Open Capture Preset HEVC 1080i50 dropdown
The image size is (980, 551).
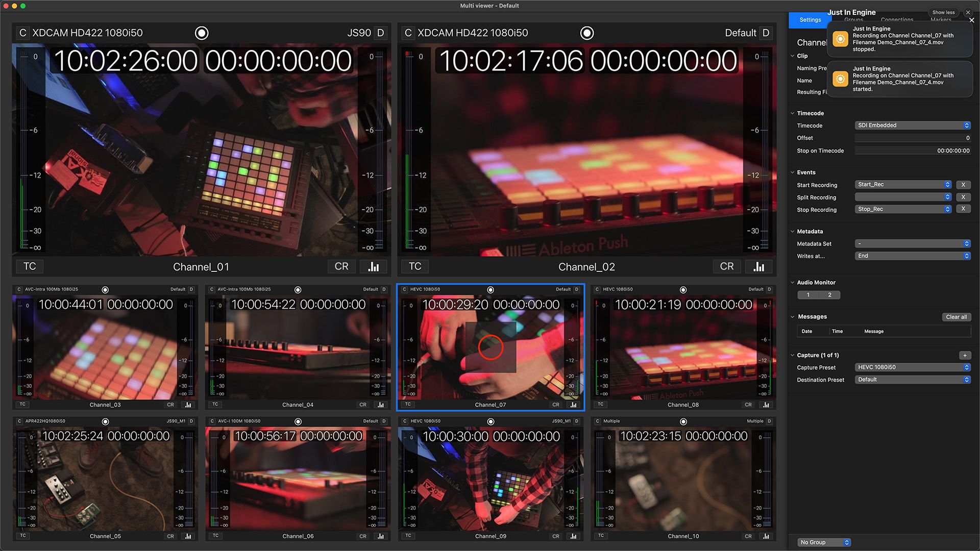point(912,367)
